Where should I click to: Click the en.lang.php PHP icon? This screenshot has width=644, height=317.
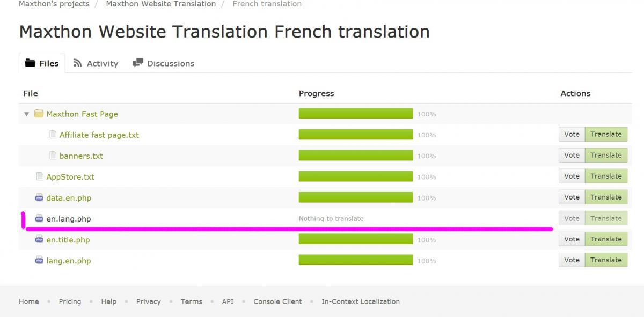click(39, 218)
